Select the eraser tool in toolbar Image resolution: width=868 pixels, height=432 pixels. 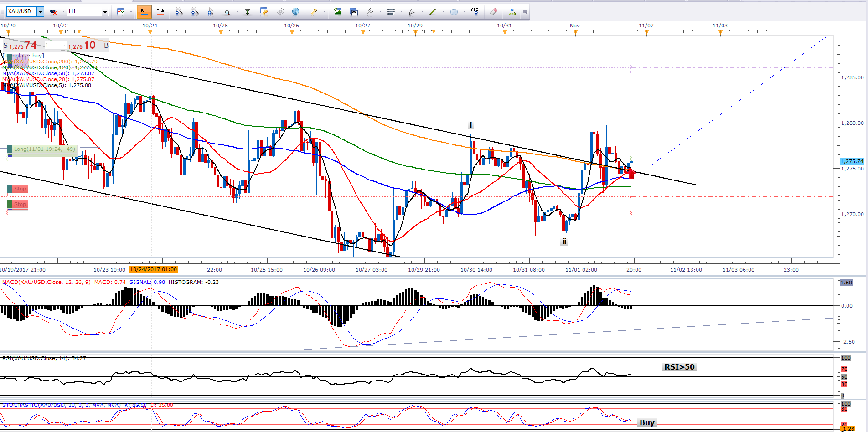point(493,12)
